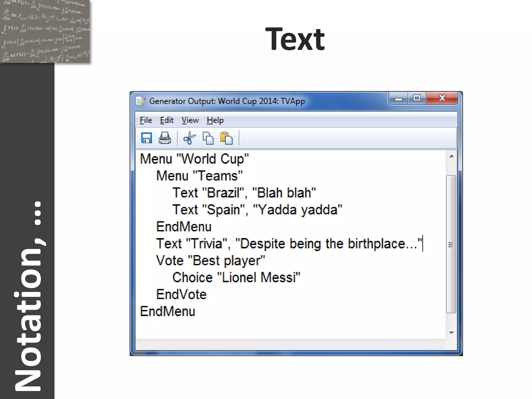Click the Text "Brazil" line
532x399 pixels.
(x=244, y=193)
